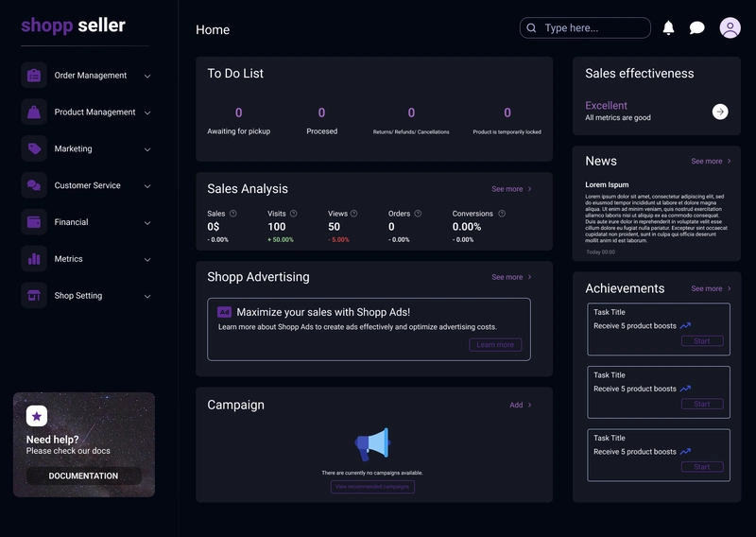
Task: Click Returns/Refunds/Cancellations count
Action: click(x=411, y=113)
